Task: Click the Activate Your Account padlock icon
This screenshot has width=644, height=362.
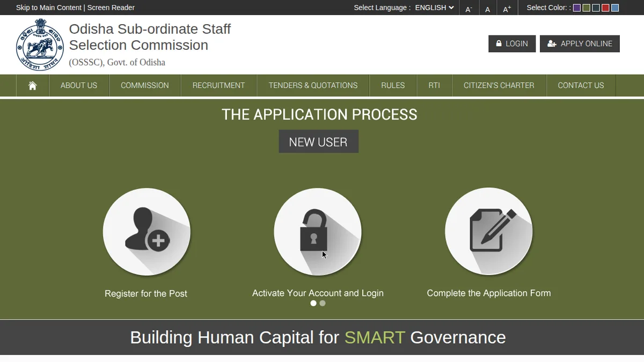Action: 318,232
